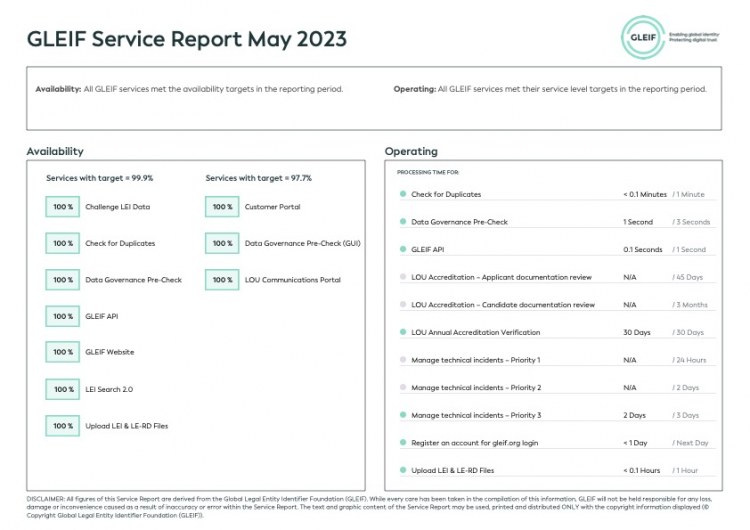Click the Data Governance Pre-Check (GUI) label
Viewport: 750px width, 530px height.
pyautogui.click(x=302, y=243)
